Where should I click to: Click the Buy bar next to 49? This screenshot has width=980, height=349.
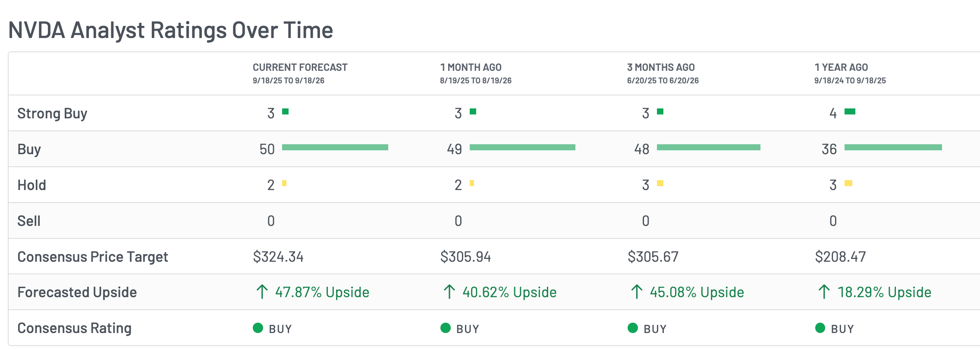522,147
